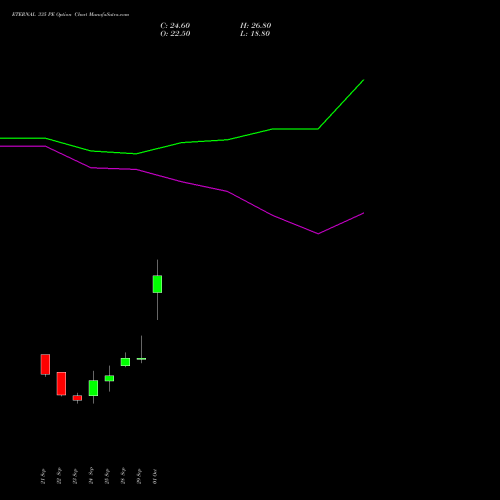Select the 21 Sep date label

pos(43,476)
